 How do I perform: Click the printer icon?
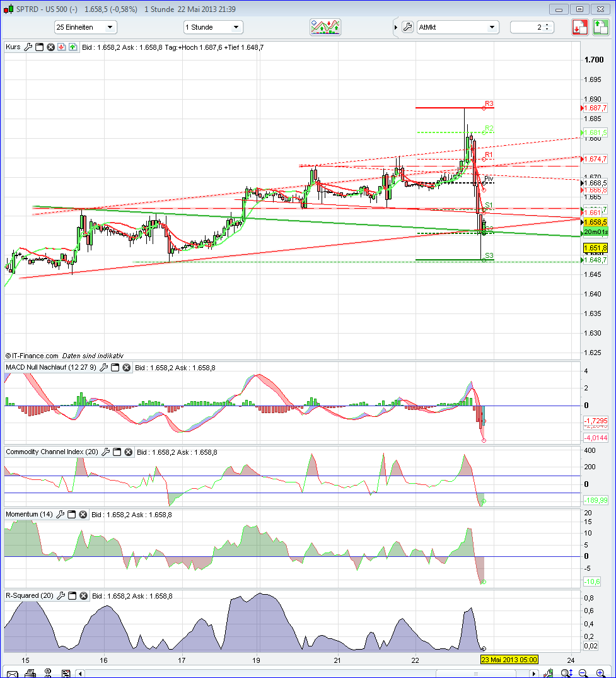30,673
